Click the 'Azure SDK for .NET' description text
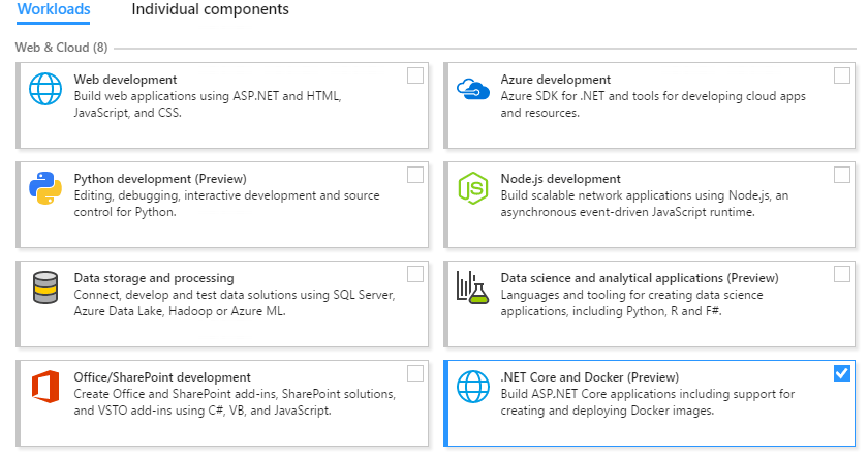868x456 pixels. (x=653, y=104)
